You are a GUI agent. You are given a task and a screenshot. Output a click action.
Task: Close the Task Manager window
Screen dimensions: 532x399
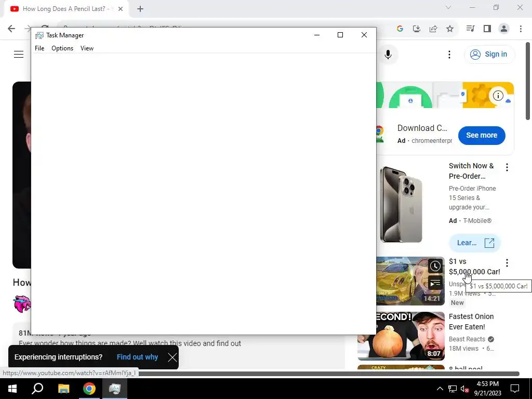point(364,35)
